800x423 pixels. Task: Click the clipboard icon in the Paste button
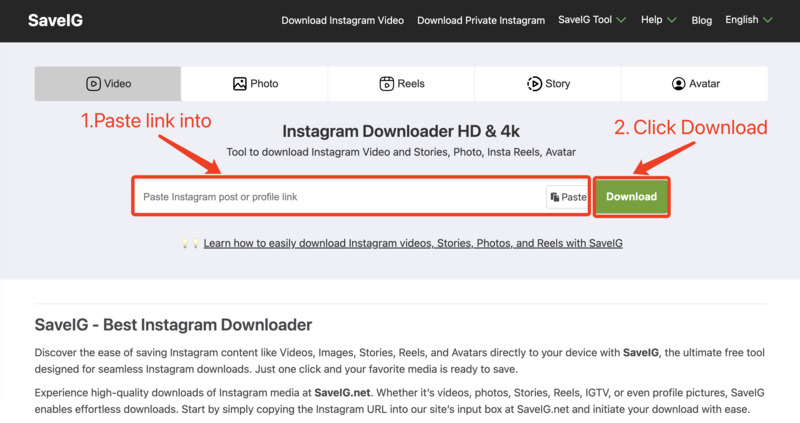(555, 197)
